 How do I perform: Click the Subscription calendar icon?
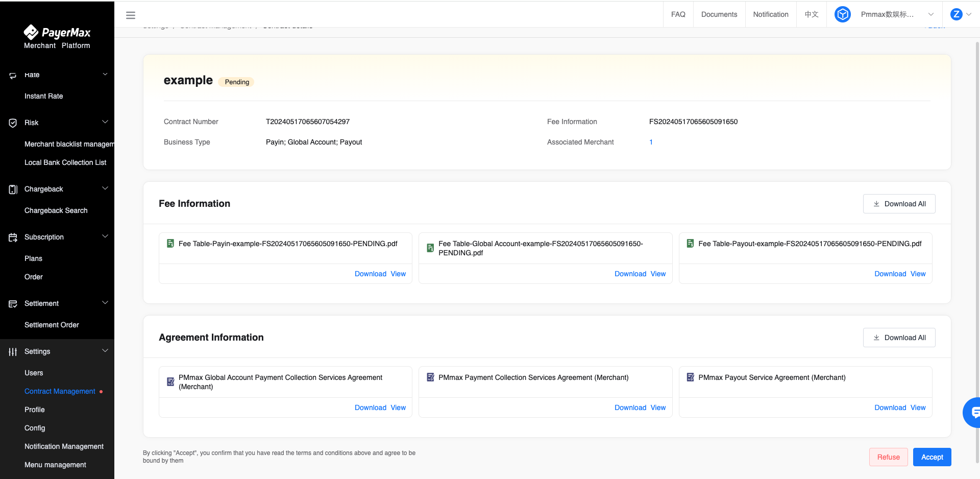[x=13, y=237]
